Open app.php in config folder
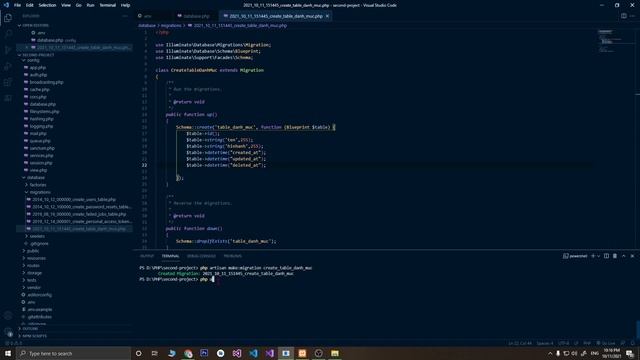The width and height of the screenshot is (640, 360). coord(38,68)
